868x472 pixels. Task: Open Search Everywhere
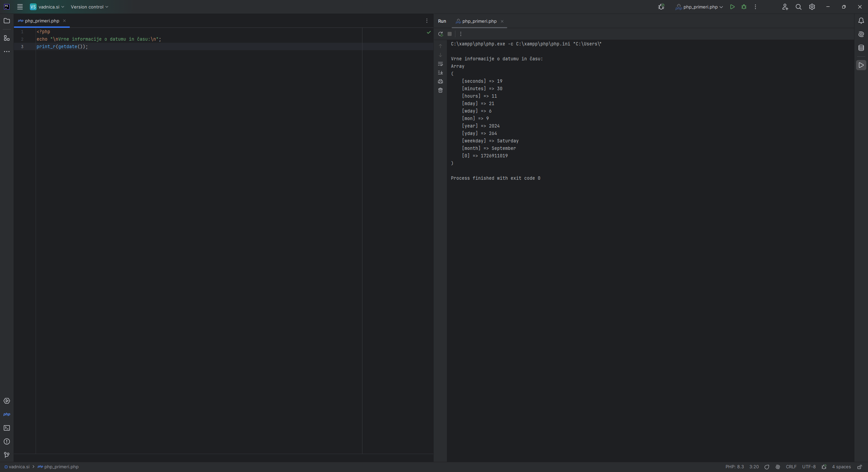coord(798,7)
